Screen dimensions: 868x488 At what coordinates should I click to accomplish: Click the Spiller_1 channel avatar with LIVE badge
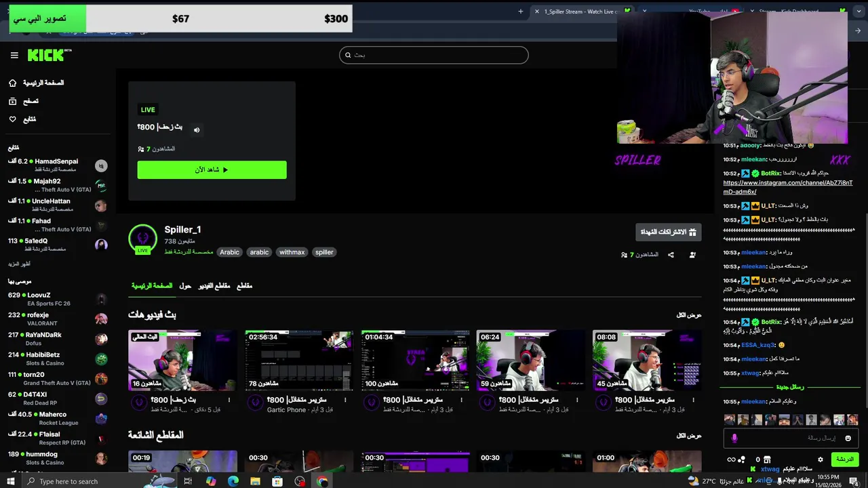click(x=142, y=239)
